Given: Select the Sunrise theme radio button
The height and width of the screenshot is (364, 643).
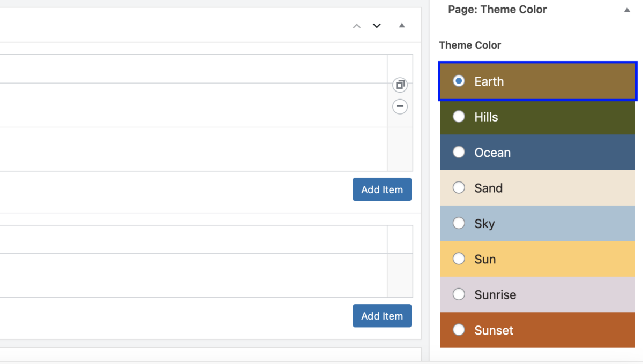Looking at the screenshot, I should 459,294.
